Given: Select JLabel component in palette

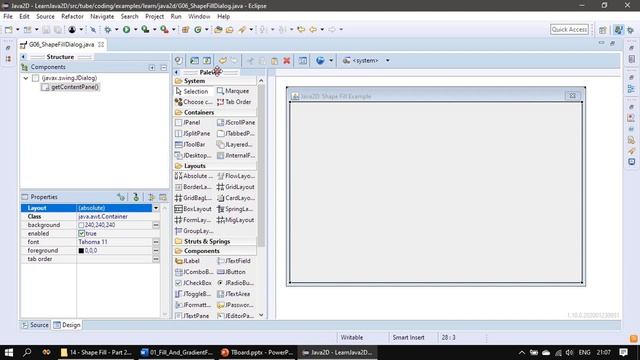Looking at the screenshot, I should pyautogui.click(x=188, y=261).
